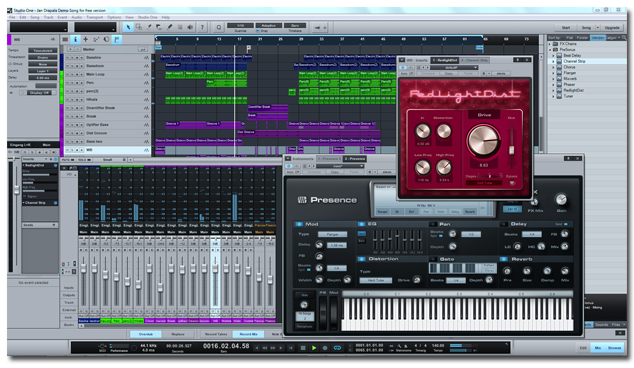
Task: Open the Browse panel button
Action: [x=614, y=348]
